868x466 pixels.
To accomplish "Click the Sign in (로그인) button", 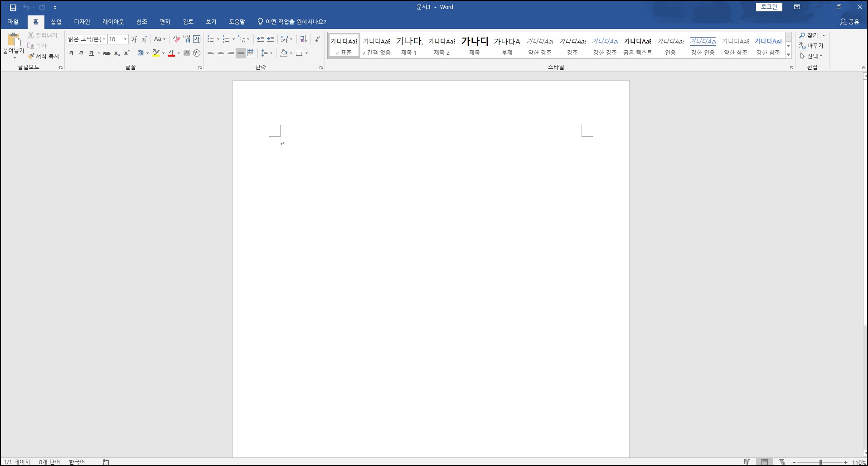I will click(x=769, y=7).
